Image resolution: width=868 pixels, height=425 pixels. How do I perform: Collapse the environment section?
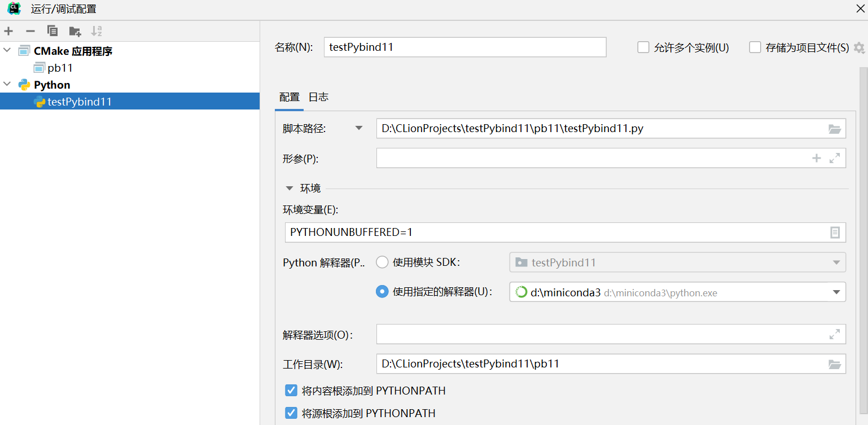coord(290,188)
